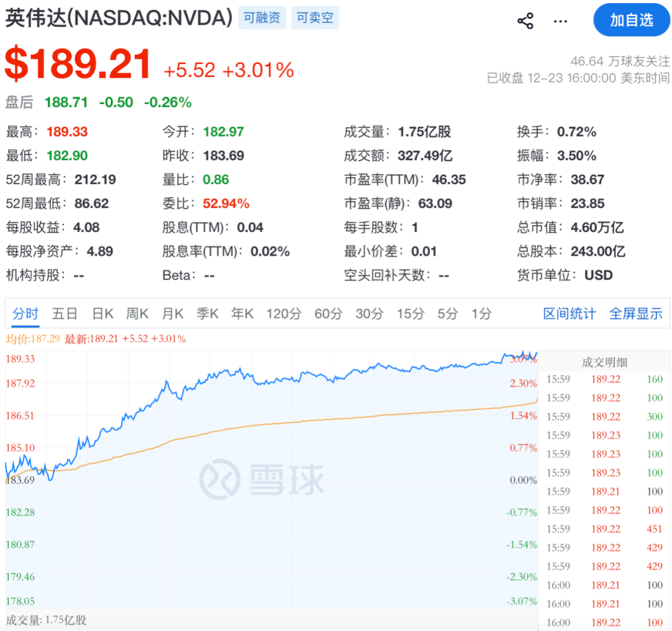
Task: Click the 可融资 margin tag
Action: pyautogui.click(x=262, y=19)
